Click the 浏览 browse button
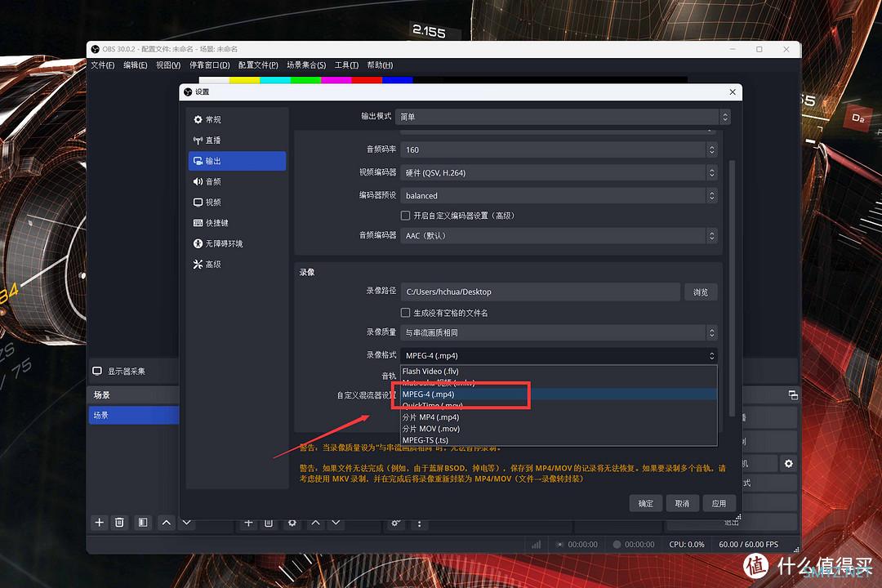Screen dimensions: 882x588 point(701,292)
